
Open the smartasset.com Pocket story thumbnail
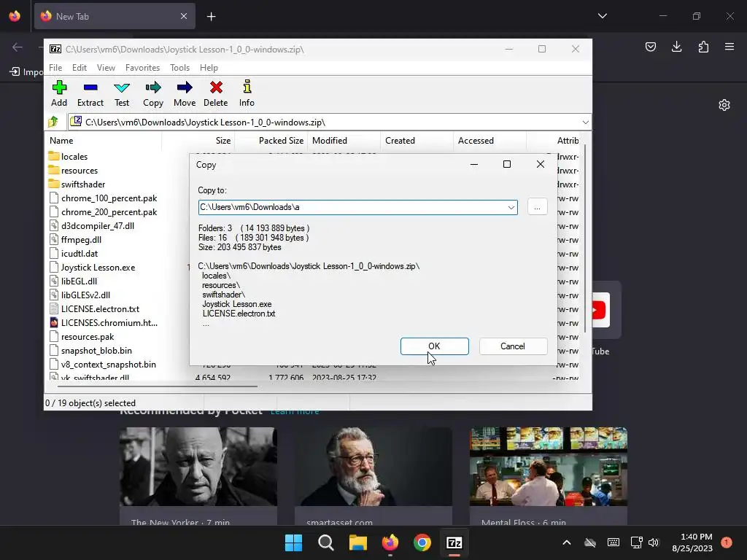(x=373, y=467)
